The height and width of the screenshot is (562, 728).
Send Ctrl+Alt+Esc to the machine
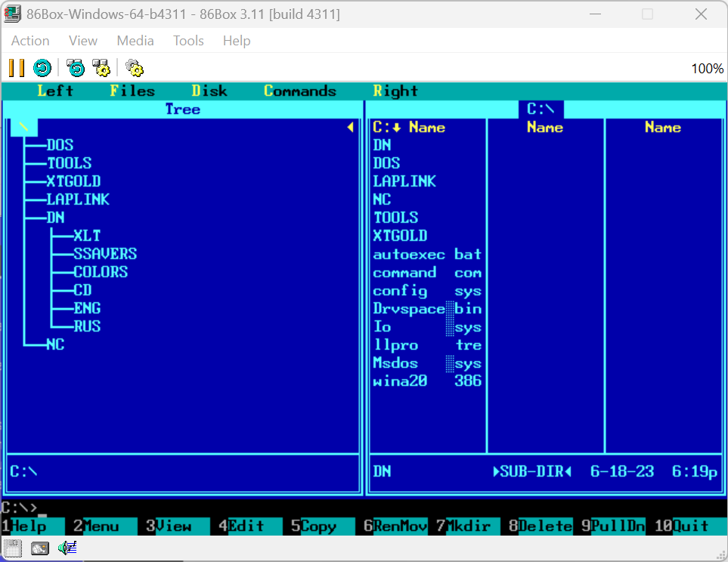tap(101, 68)
